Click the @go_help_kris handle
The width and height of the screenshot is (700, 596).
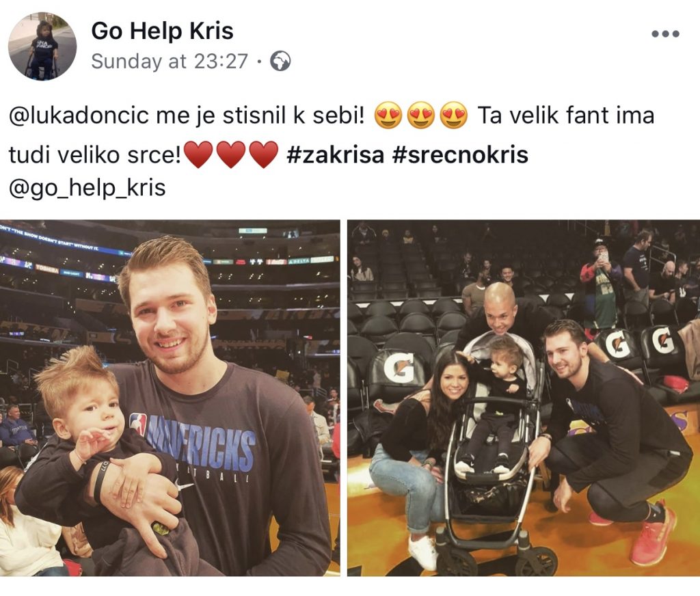point(87,188)
